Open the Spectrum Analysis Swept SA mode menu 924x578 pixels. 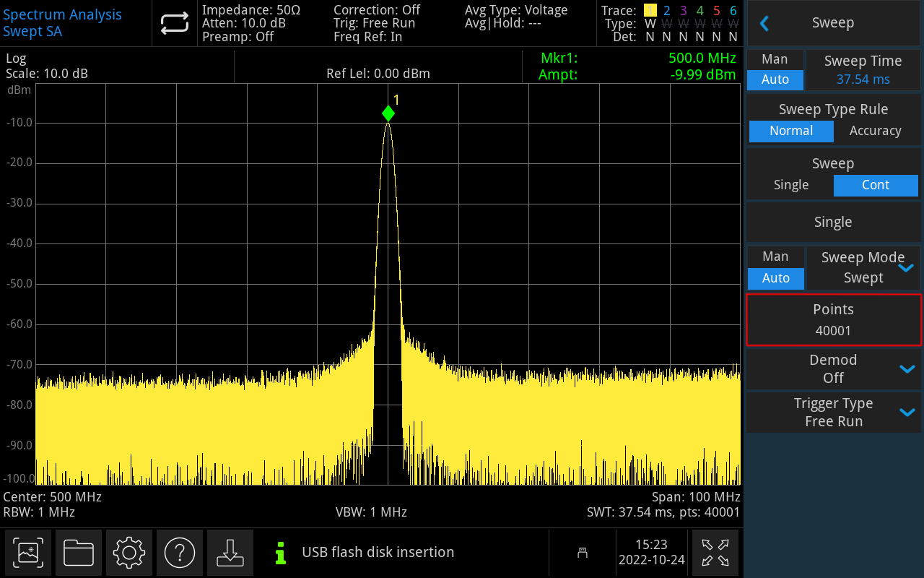pos(62,23)
